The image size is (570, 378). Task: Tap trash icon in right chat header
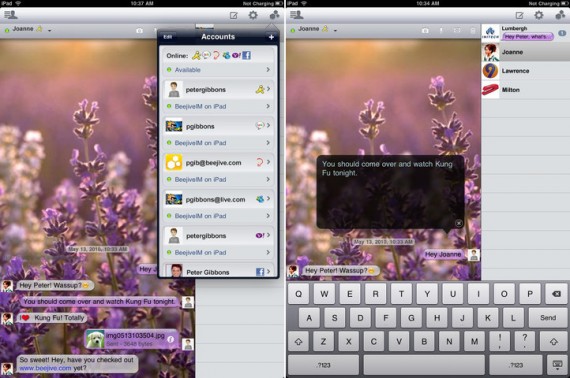click(473, 31)
